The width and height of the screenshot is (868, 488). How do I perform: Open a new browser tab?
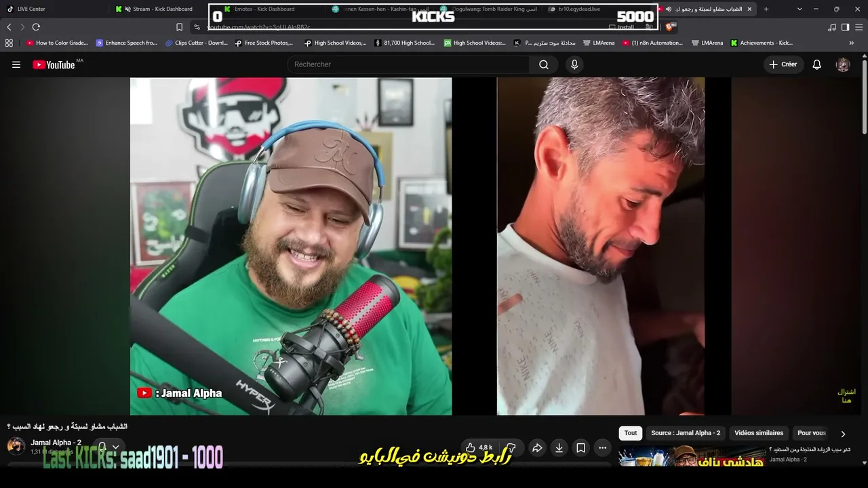click(x=766, y=9)
